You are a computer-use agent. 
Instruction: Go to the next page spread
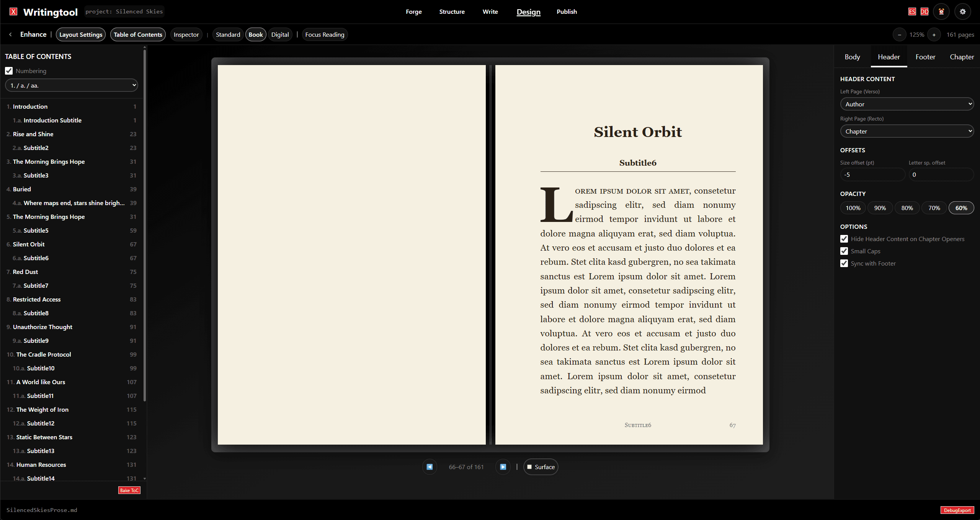coord(503,467)
